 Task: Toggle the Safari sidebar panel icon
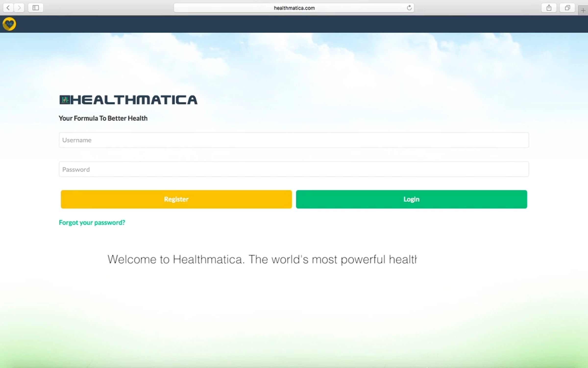(x=36, y=8)
